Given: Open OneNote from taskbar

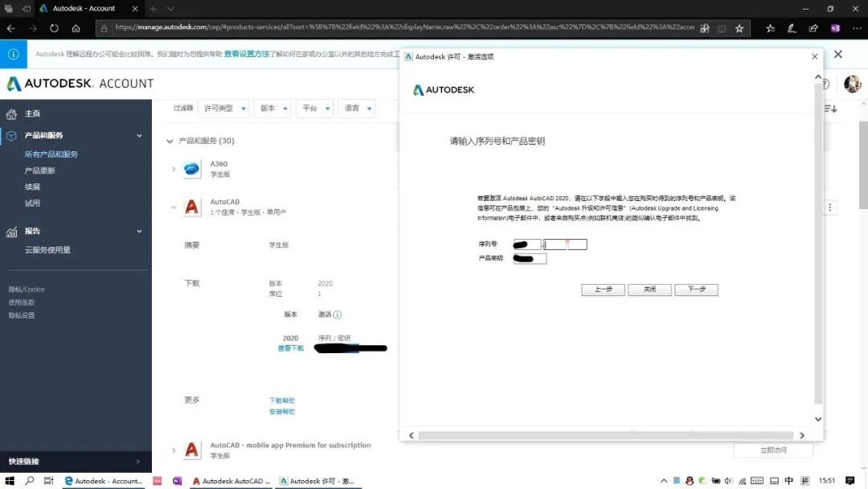Looking at the screenshot, I should tap(177, 481).
